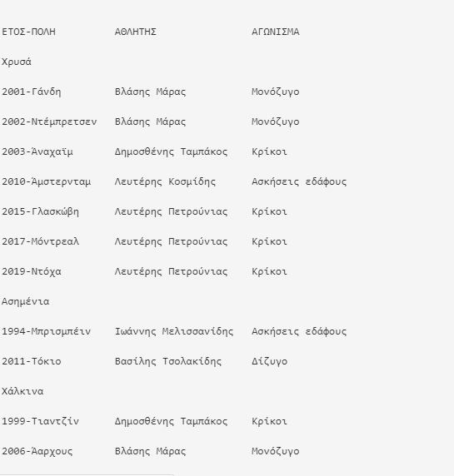
Task: Click the 2001-Γάνδη entry
Action: [32, 92]
